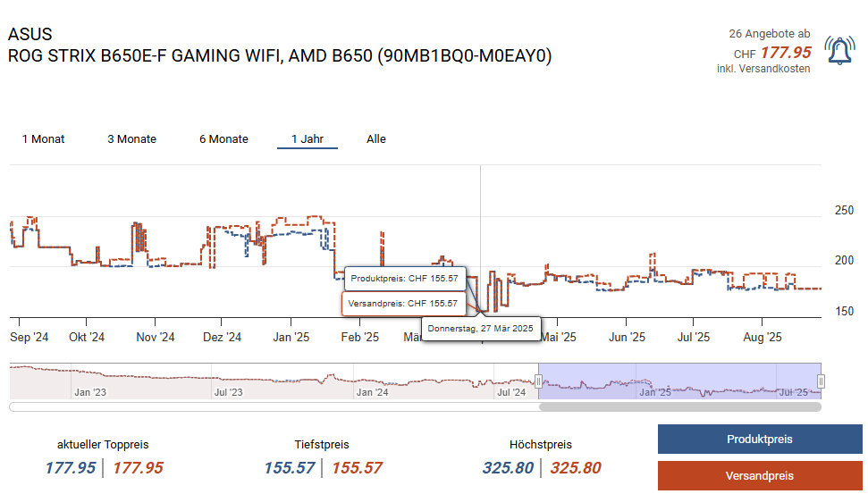Click the Jul '24 label in the navigator
Screen dimensions: 868x494
[511, 392]
